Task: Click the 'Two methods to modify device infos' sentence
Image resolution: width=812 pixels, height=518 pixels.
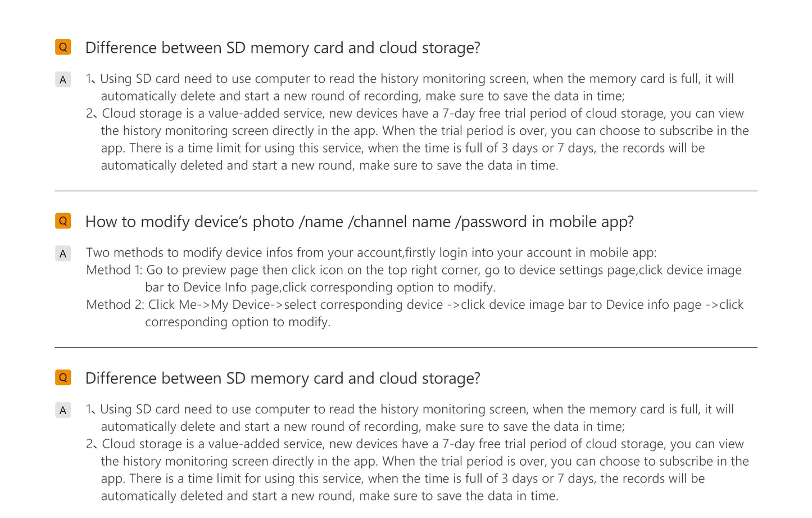Action: point(371,253)
